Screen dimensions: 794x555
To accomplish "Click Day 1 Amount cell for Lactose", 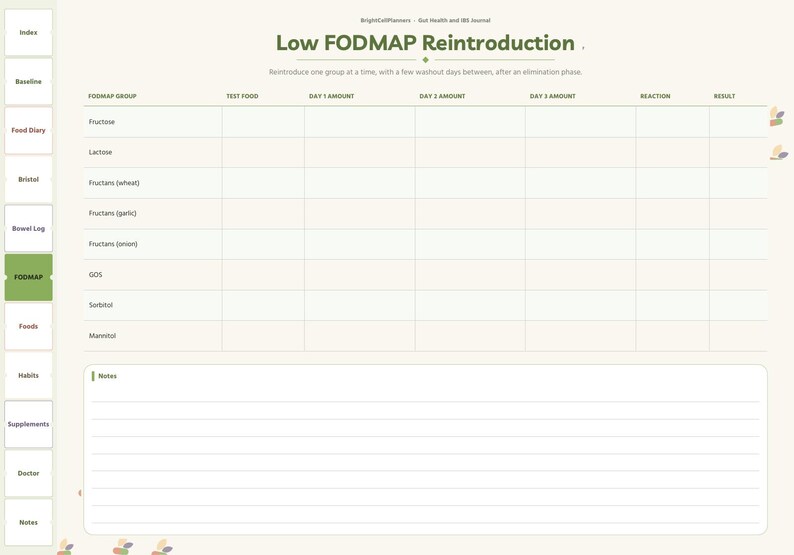I will 360,152.
